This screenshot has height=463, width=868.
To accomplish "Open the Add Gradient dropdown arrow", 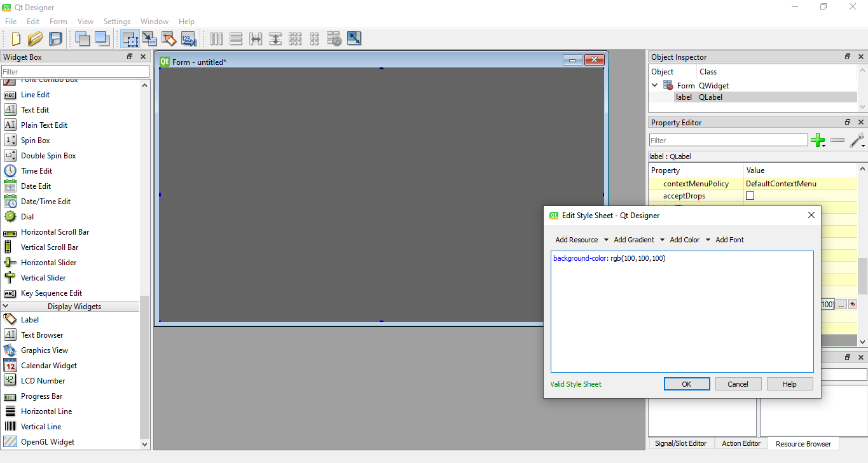I will pos(662,240).
